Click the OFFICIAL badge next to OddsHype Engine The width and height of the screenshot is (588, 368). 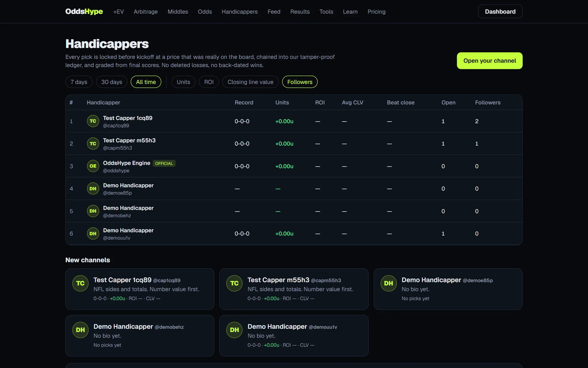point(164,163)
